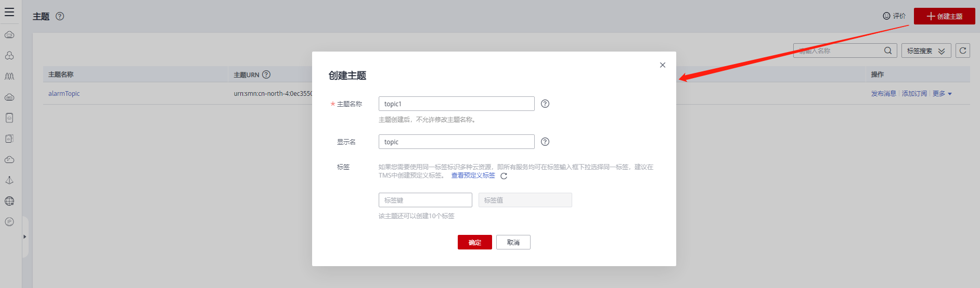The image size is (980, 288).
Task: Confirm with the 确定 button
Action: pos(474,242)
